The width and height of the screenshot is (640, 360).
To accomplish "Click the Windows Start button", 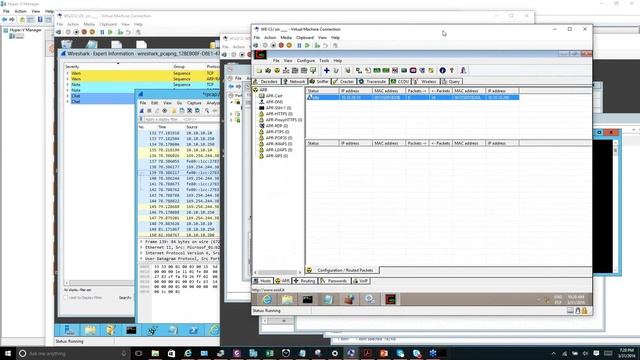I will click(x=7, y=353).
